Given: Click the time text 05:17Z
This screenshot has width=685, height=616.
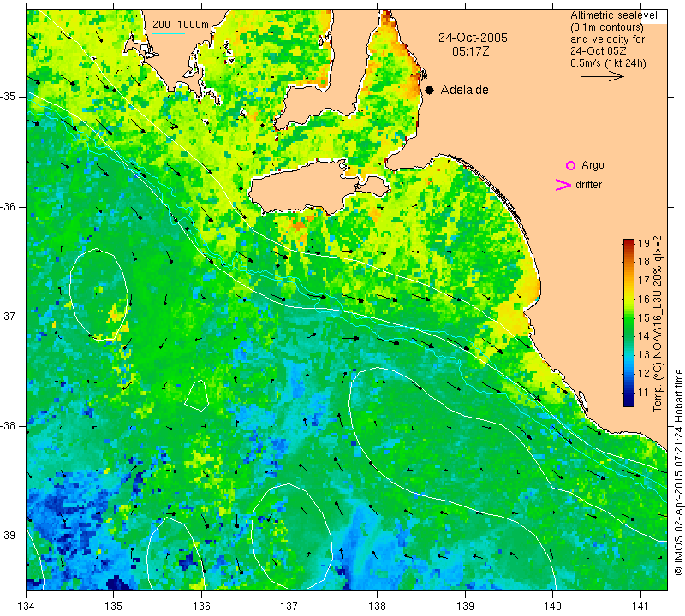Looking at the screenshot, I should [470, 51].
